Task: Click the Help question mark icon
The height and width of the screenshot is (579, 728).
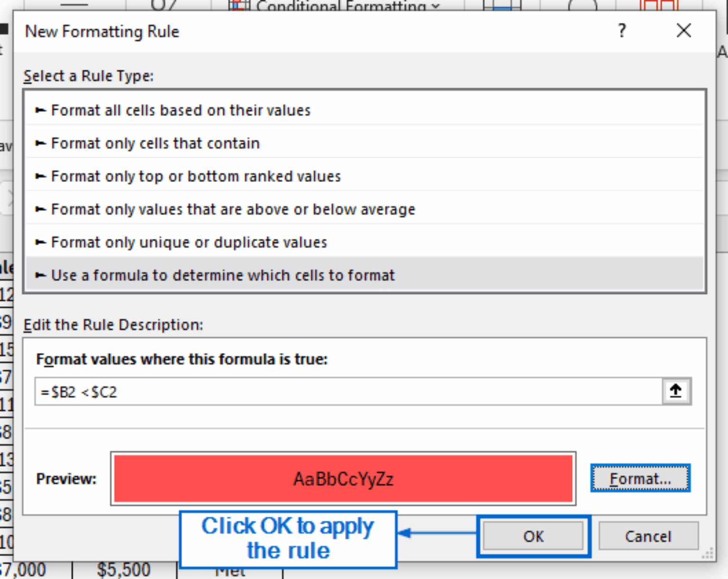Action: click(x=621, y=31)
